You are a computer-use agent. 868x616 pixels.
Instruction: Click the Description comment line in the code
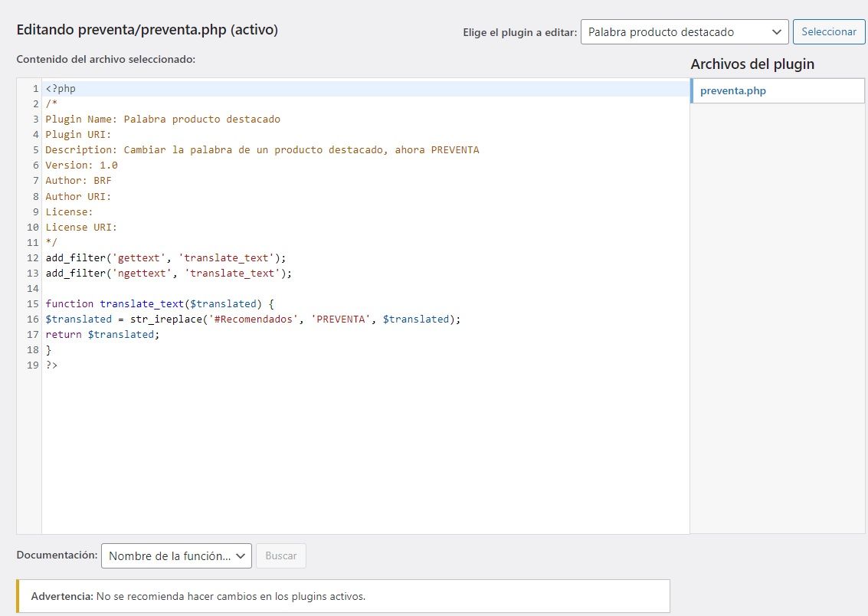pyautogui.click(x=263, y=150)
